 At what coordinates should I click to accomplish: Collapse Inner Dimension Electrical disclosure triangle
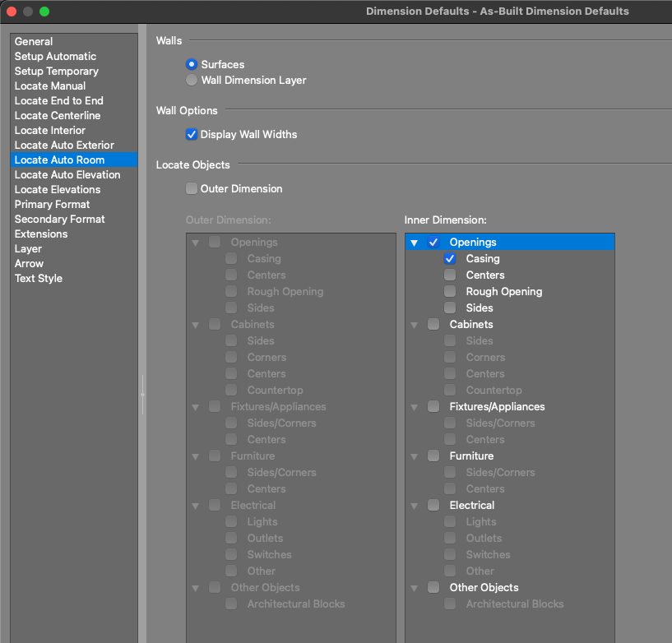[415, 506]
